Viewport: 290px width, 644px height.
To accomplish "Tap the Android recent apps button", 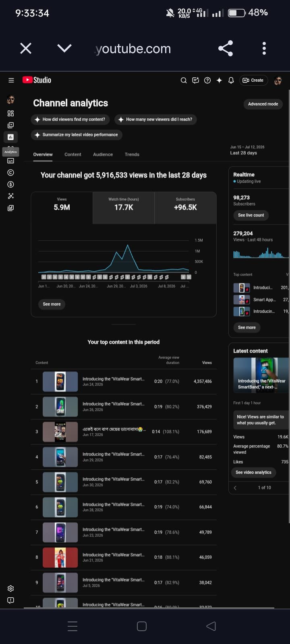I will pyautogui.click(x=72, y=626).
